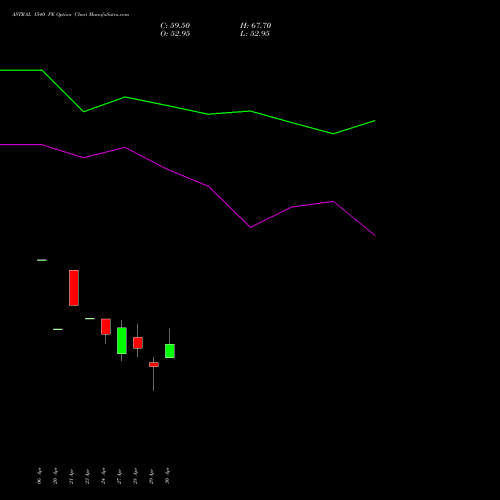This screenshot has height=500, width=500.
Task: Click the close value 'C: 59.50'
Action: pyautogui.click(x=175, y=26)
